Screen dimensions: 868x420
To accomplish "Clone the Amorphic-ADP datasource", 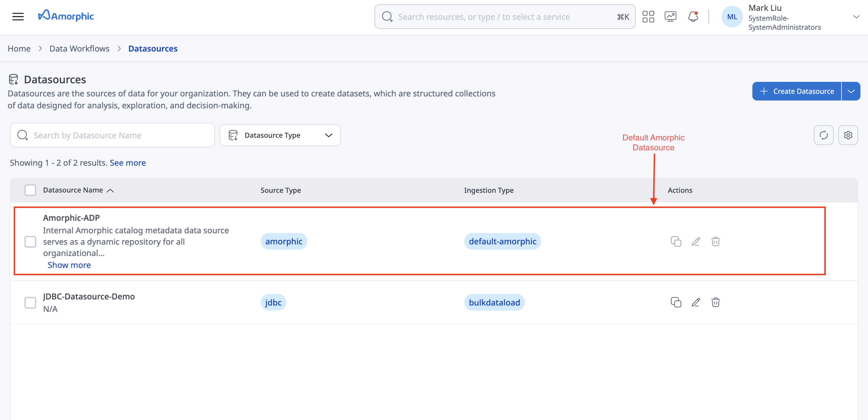I will pos(675,241).
